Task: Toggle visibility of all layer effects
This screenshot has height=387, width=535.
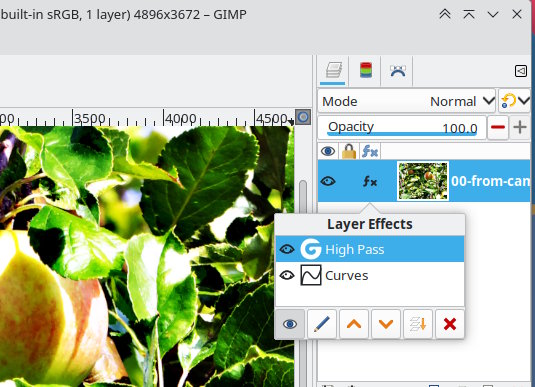Action: pyautogui.click(x=289, y=324)
